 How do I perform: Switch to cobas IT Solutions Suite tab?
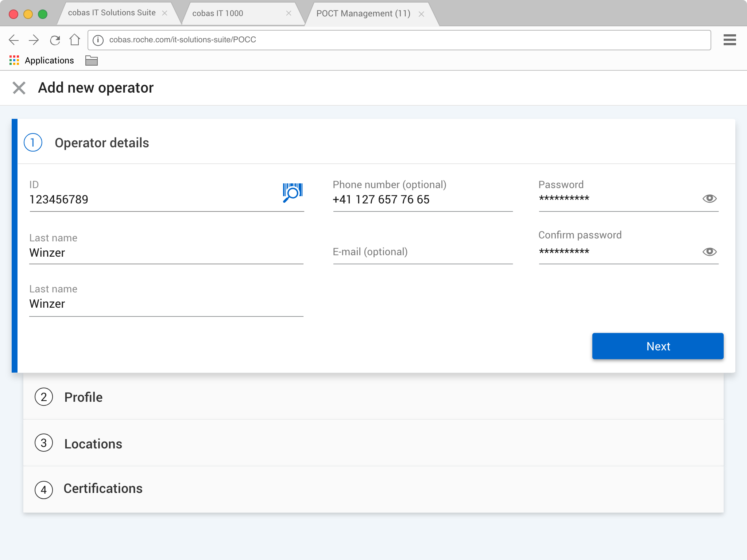tap(112, 13)
